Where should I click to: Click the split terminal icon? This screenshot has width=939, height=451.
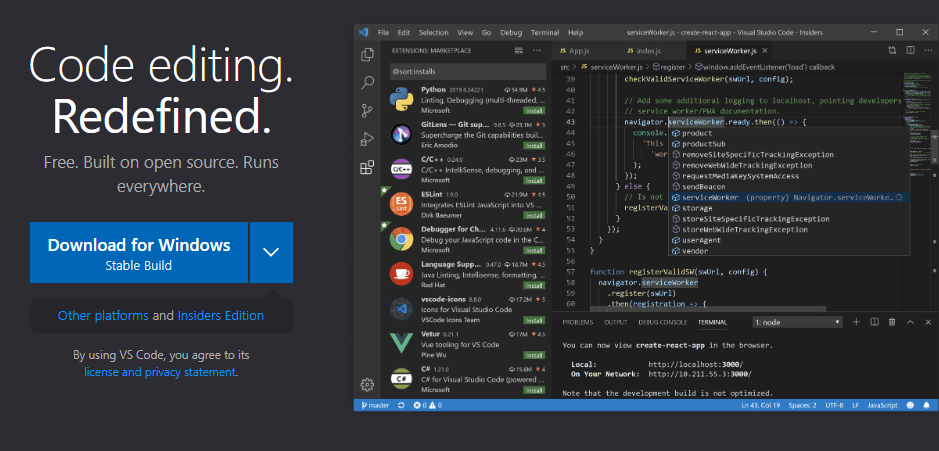coord(874,322)
